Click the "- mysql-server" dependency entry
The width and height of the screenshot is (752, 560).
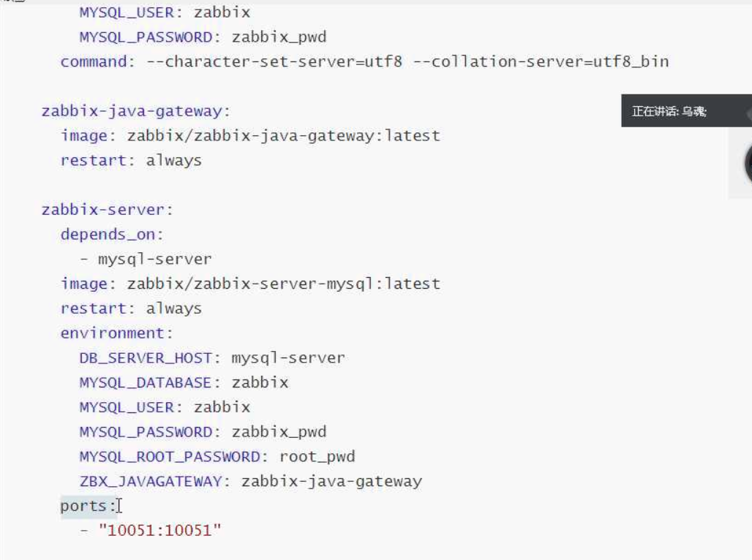146,259
